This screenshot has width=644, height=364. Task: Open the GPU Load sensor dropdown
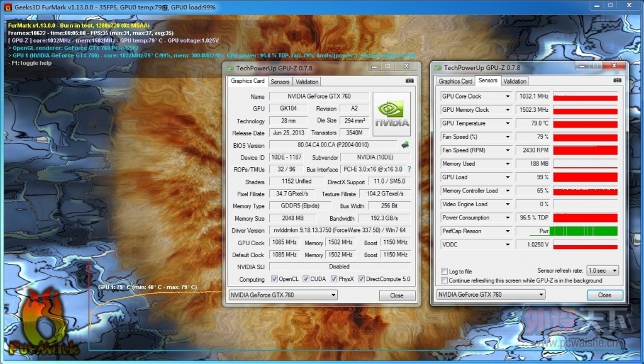click(x=508, y=178)
